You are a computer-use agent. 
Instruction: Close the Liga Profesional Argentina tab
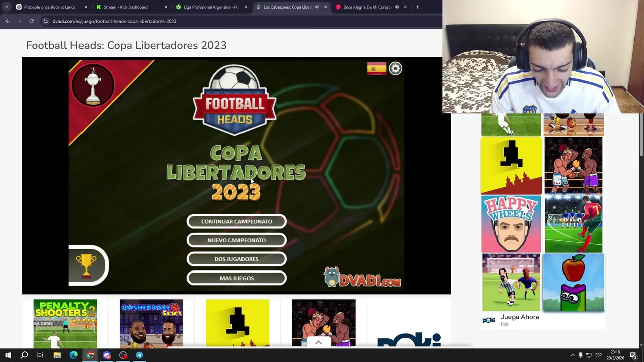coord(246,7)
